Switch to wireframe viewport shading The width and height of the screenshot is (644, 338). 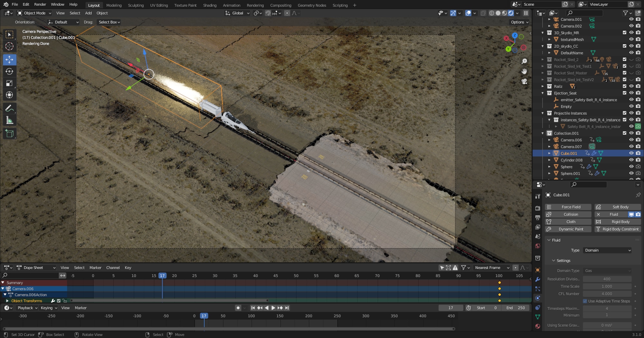click(x=492, y=13)
